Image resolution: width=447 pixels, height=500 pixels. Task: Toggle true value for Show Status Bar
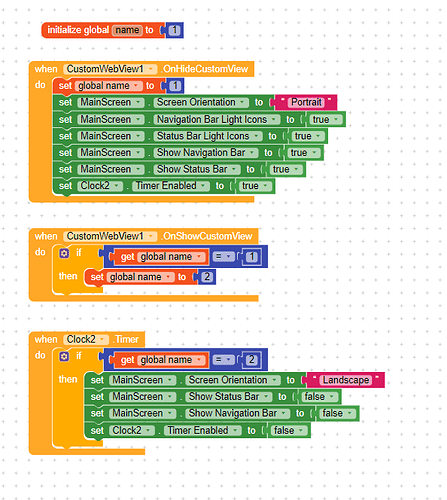(285, 169)
